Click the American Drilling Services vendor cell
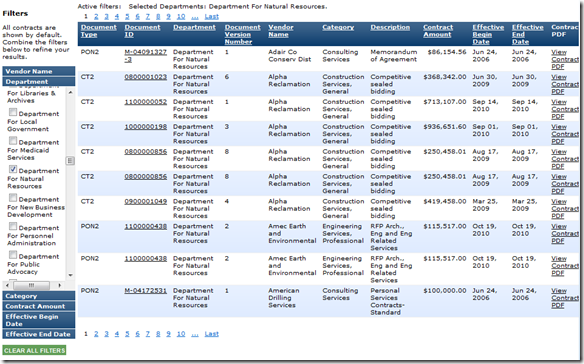 [x=283, y=298]
